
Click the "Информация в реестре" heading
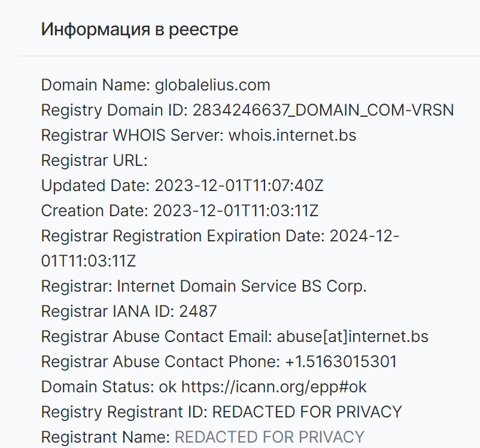click(x=139, y=30)
